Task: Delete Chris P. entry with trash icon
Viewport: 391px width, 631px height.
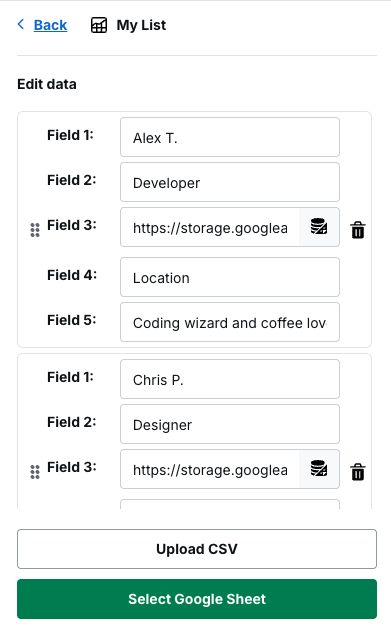Action: 358,472
